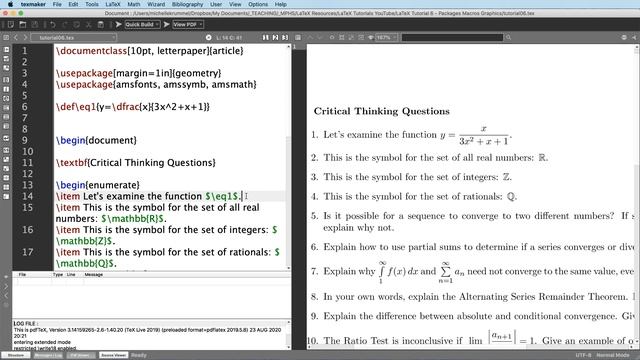Viewport: 640px width, 360px height.
Task: Run the Quick Build arrow
Action: (118, 24)
